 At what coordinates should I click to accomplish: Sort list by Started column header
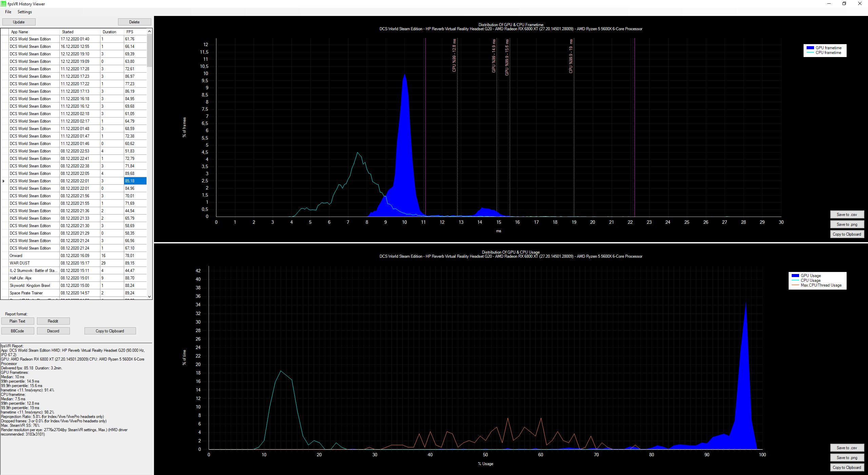[x=80, y=32]
